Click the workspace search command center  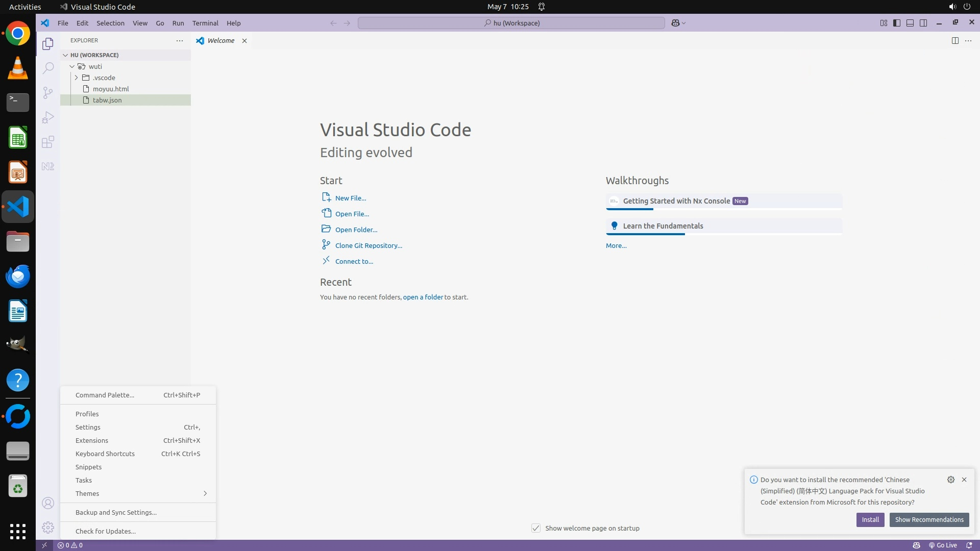click(511, 23)
